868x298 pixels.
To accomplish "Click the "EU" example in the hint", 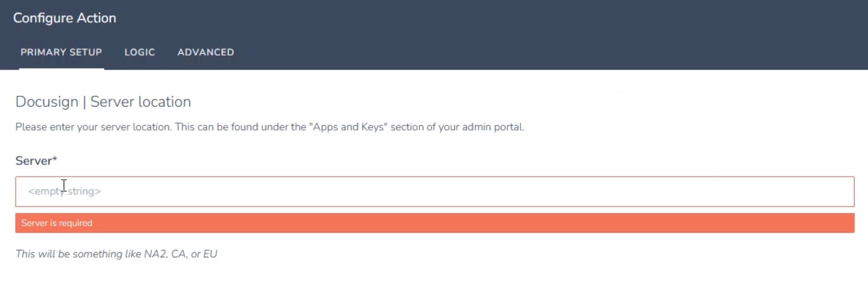I will pyautogui.click(x=210, y=254).
